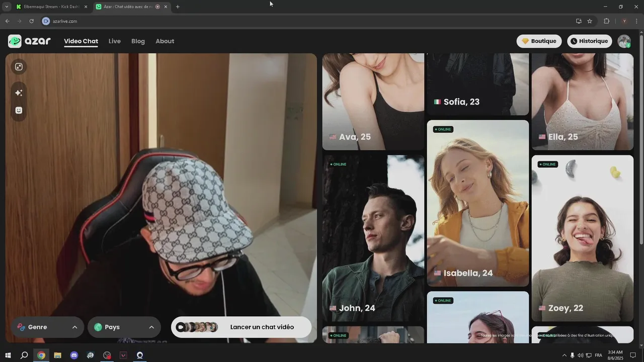
Task: Open the Historique history button
Action: [x=590, y=41]
